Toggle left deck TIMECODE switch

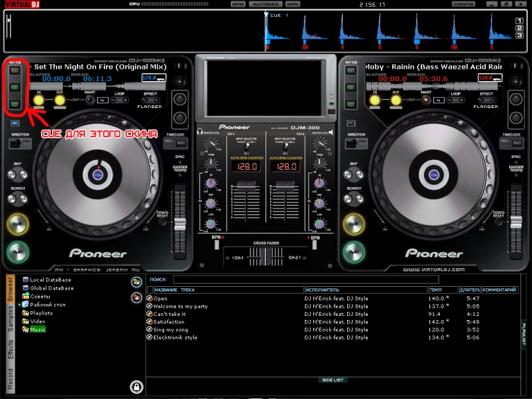(175, 143)
